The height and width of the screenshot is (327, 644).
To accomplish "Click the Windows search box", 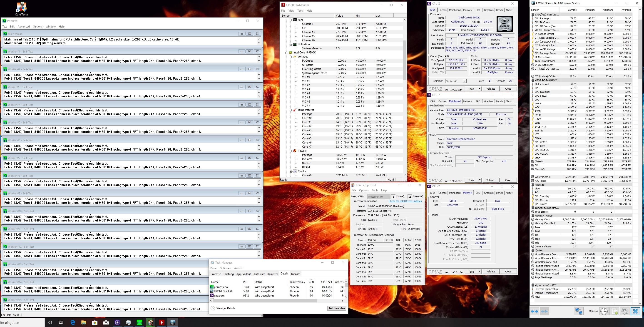I will [x=22, y=322].
